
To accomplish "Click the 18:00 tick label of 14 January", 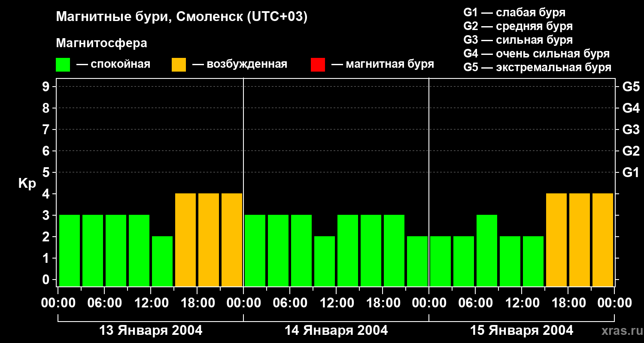I will point(383,303).
